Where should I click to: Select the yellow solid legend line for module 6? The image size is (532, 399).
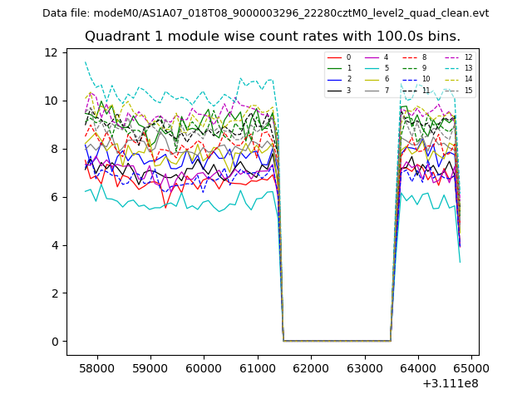coord(372,79)
